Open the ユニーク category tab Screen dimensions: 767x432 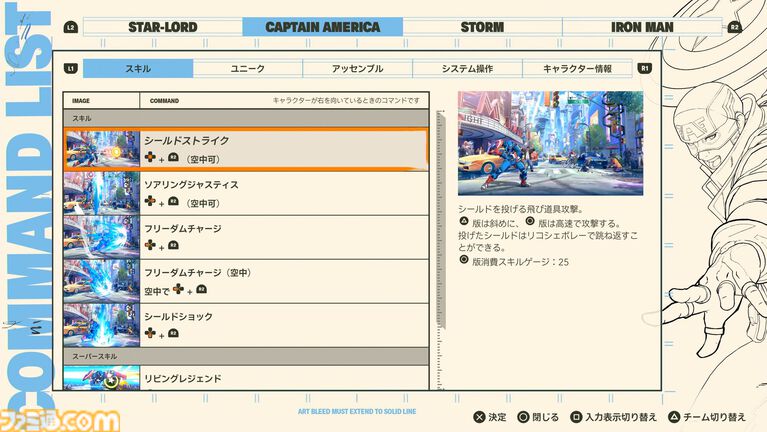248,68
